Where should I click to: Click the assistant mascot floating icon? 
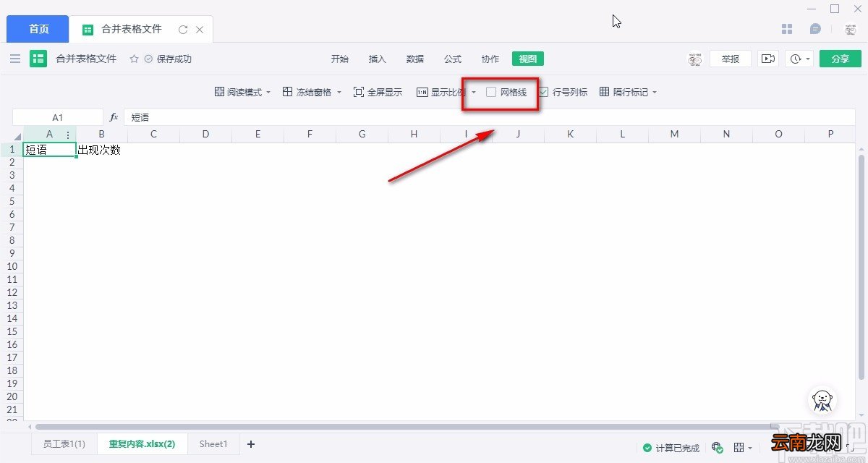point(822,399)
